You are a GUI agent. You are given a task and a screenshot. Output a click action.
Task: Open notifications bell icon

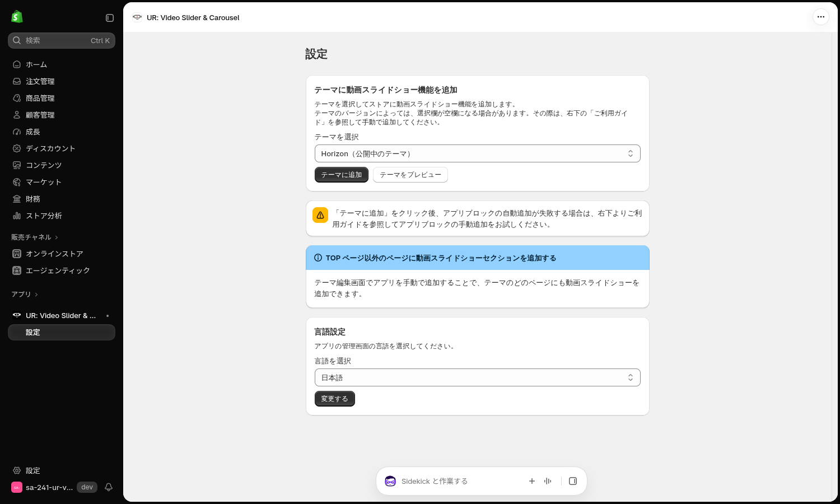(109, 487)
